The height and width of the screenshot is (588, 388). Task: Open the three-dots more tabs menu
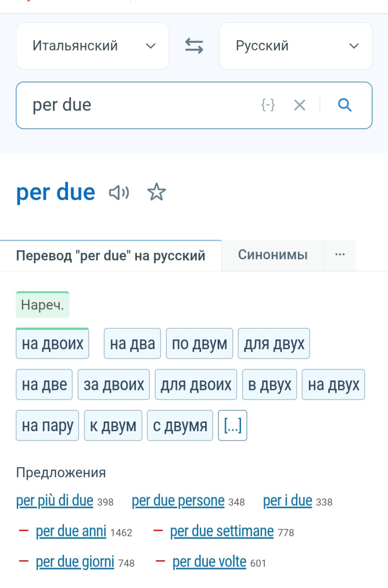coord(340,255)
